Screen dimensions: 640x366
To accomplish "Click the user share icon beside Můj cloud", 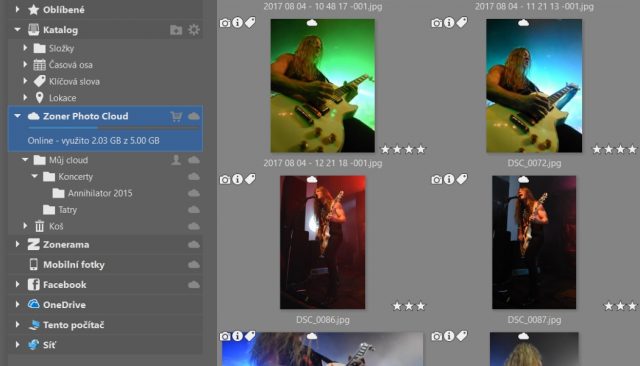I will (x=176, y=160).
